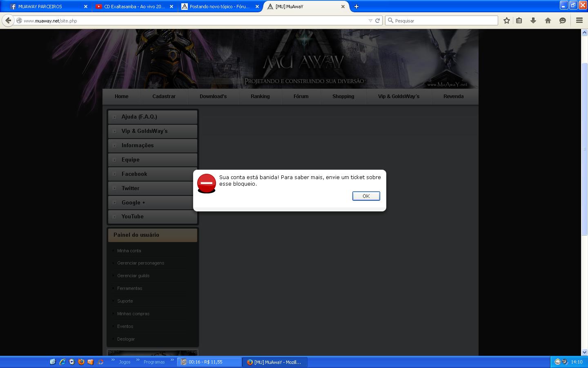Show URL history dropdown in address bar
This screenshot has width=588, height=368.
tap(370, 20)
